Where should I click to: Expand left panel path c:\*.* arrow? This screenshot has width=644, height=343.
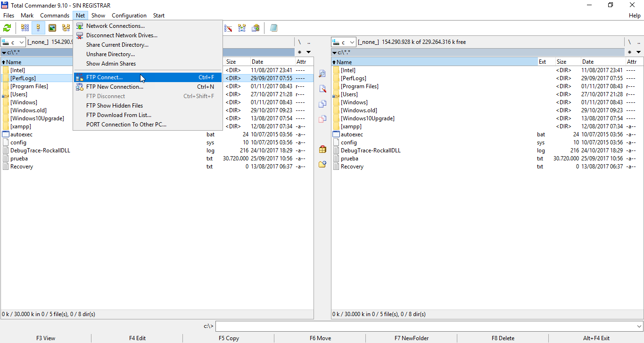4,52
